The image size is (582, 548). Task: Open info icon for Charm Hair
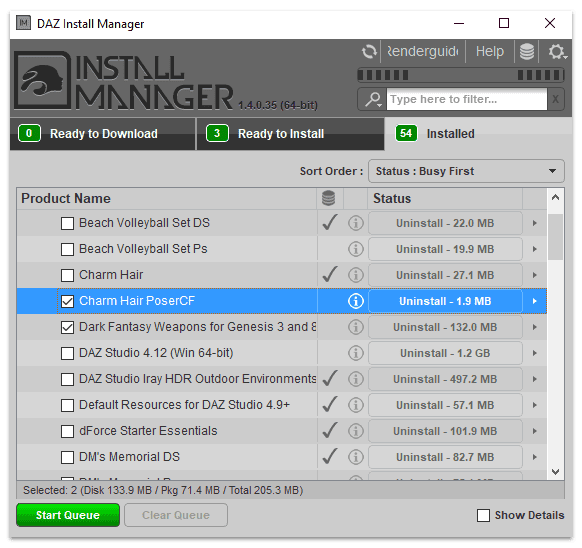coord(356,275)
